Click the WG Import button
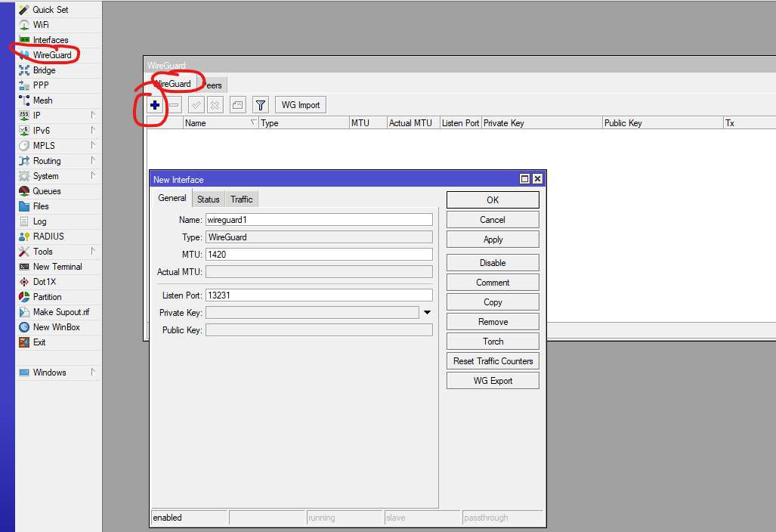776x532 pixels. (x=301, y=105)
